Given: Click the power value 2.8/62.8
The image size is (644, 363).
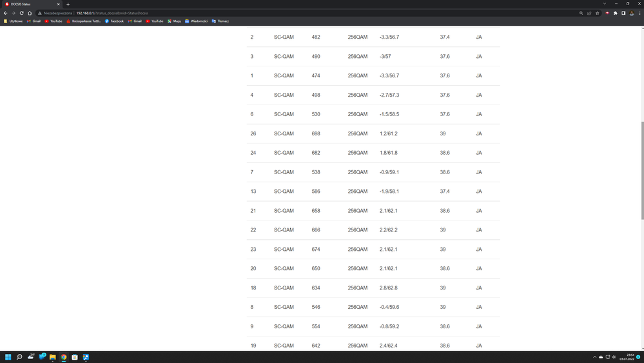Looking at the screenshot, I should [x=389, y=288].
